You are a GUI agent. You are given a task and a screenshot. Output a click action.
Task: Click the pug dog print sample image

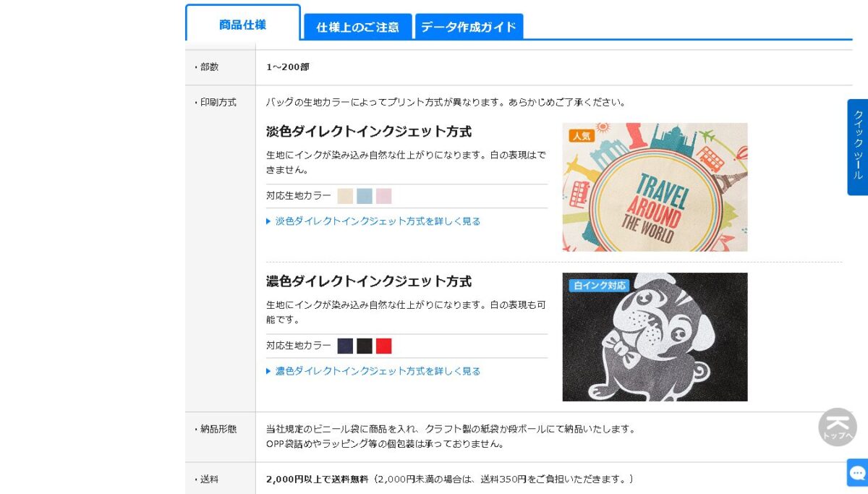pos(655,337)
